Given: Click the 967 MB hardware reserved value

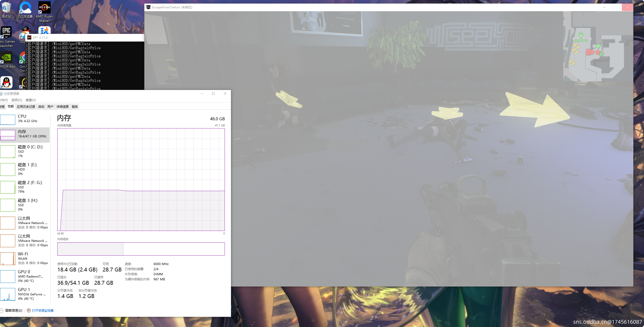Looking at the screenshot, I should coord(159,279).
